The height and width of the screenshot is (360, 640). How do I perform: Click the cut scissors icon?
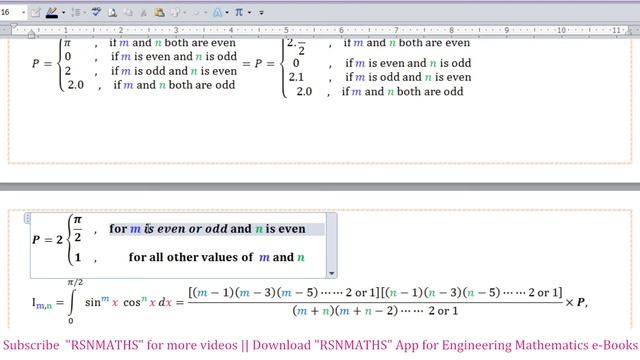point(144,13)
